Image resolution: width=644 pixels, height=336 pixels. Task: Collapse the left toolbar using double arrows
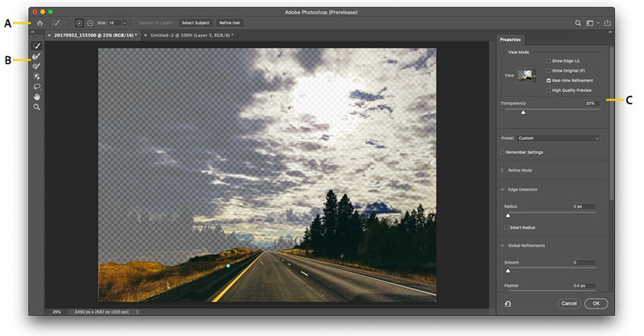[32, 32]
